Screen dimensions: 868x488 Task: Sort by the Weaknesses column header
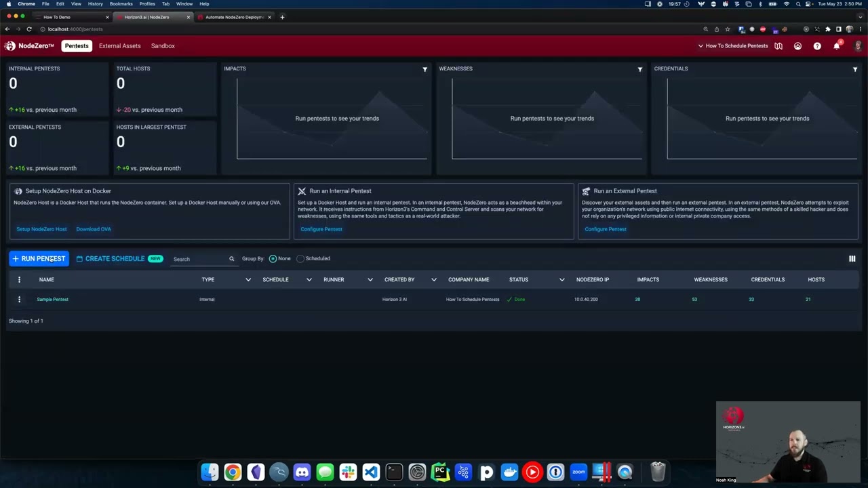711,279
